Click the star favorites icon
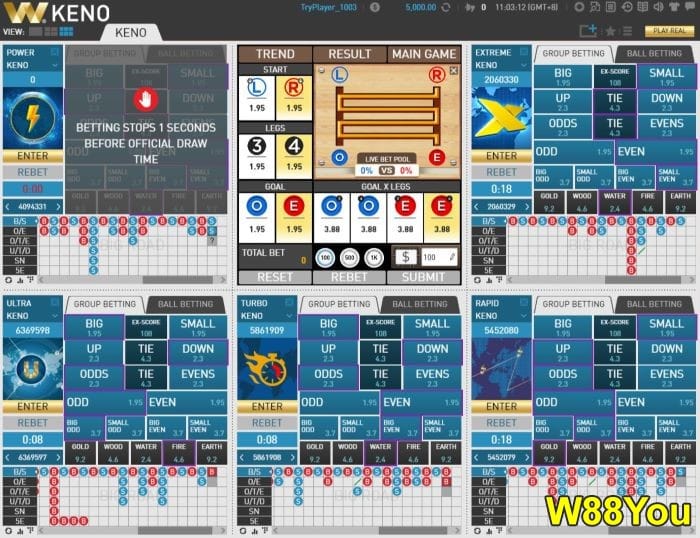Screen dimensions: 700x538 tap(610, 31)
